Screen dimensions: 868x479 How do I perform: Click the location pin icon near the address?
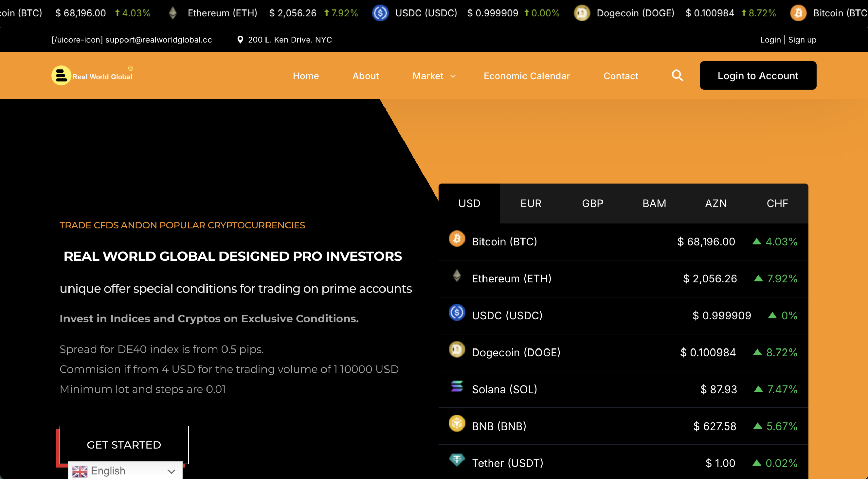(240, 39)
